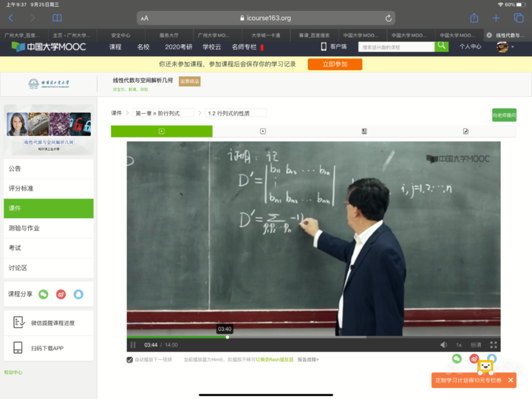Click the course banner thumbnail in sidebar
This screenshot has width=532, height=399.
tap(49, 129)
